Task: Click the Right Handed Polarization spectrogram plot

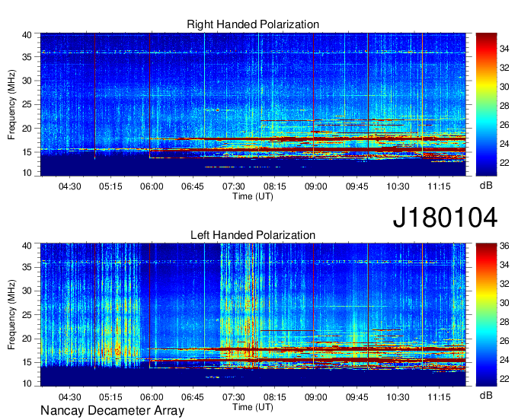Action: point(253,104)
